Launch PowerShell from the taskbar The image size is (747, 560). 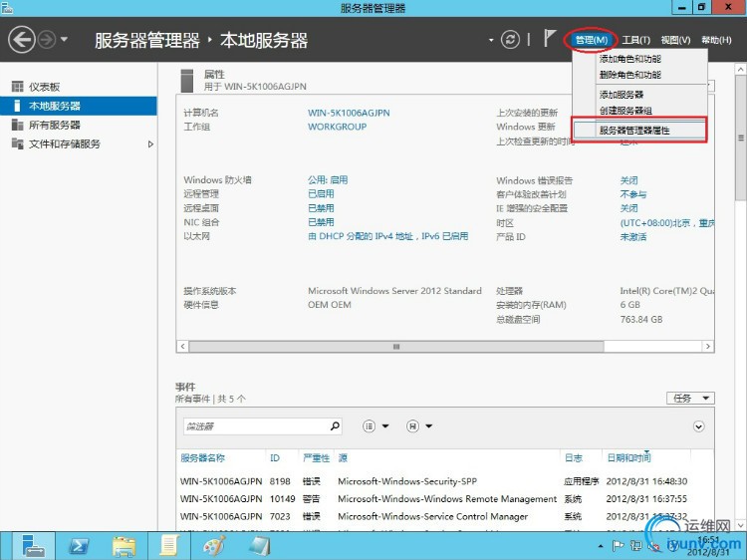pyautogui.click(x=79, y=546)
